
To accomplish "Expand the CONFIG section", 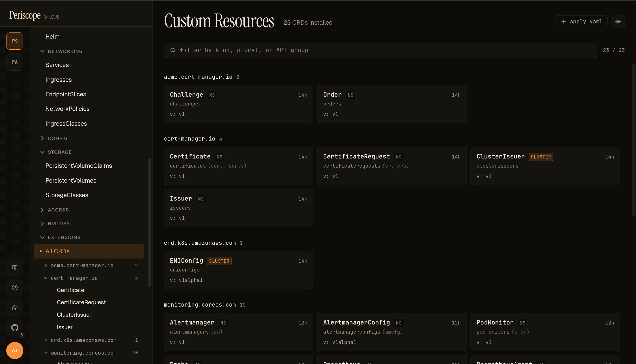I will pos(54,138).
